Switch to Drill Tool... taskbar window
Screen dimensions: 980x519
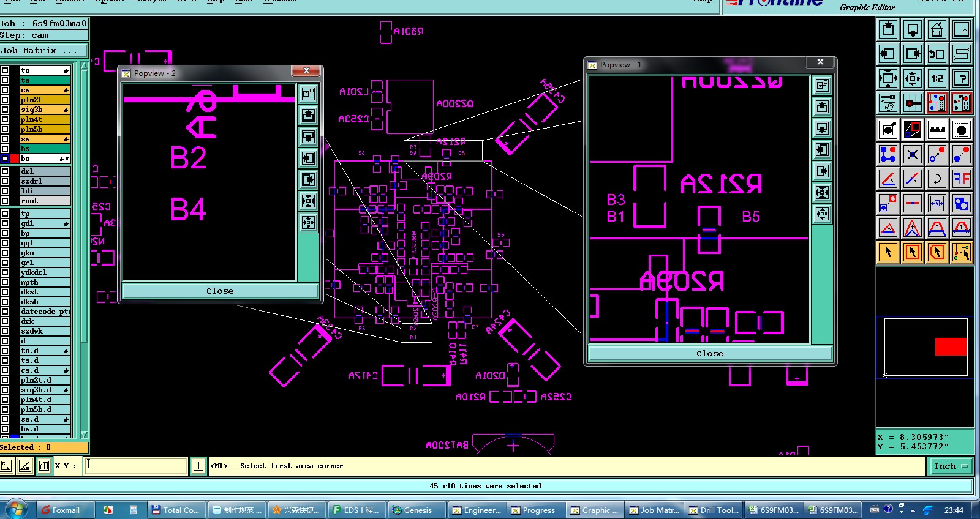click(714, 510)
